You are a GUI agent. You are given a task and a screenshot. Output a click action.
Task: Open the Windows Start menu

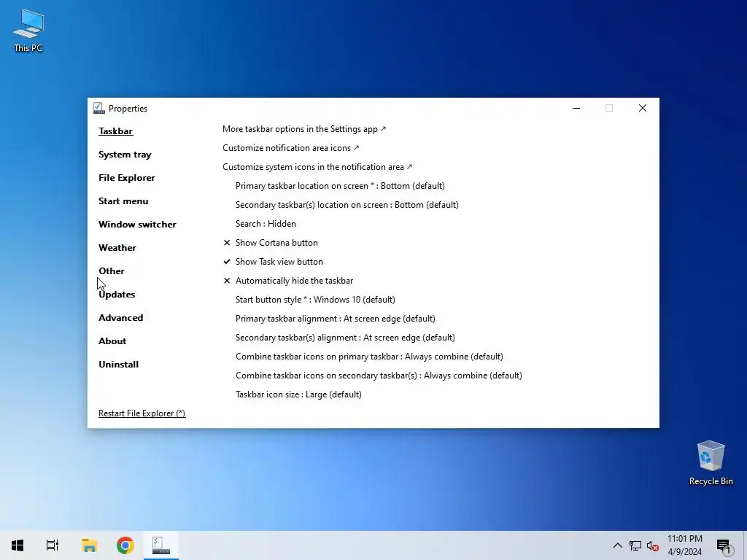(18, 545)
